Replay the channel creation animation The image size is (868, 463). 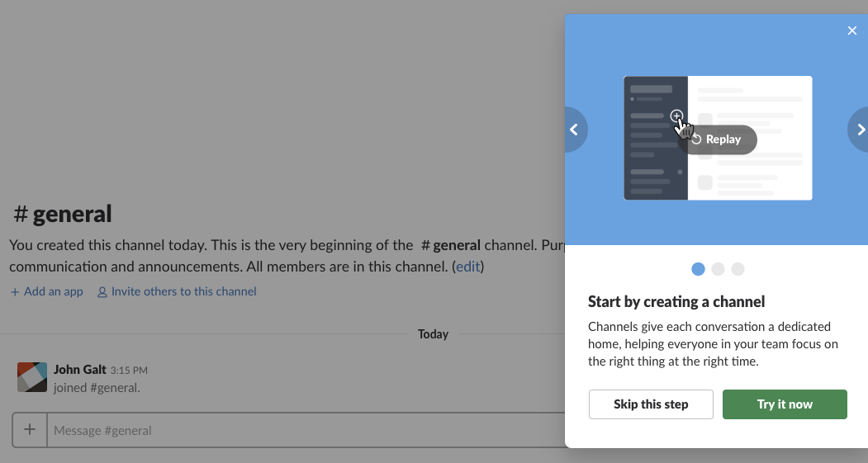click(x=718, y=139)
